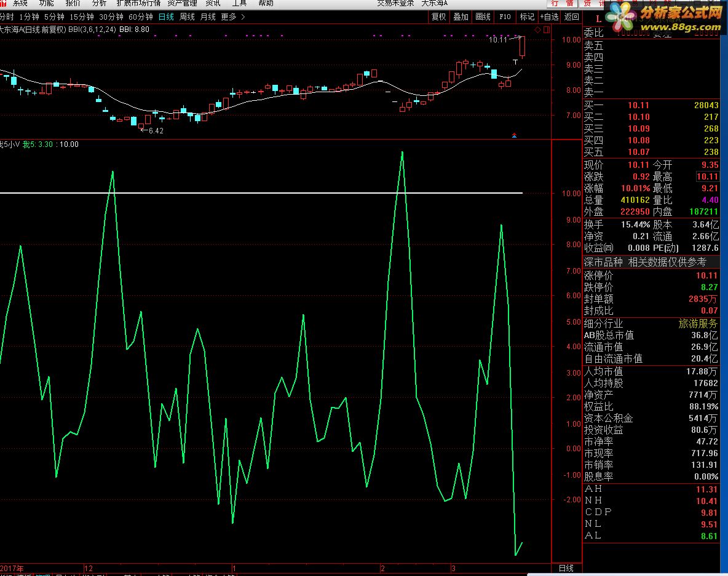Click the 标记 mark button

tap(527, 17)
